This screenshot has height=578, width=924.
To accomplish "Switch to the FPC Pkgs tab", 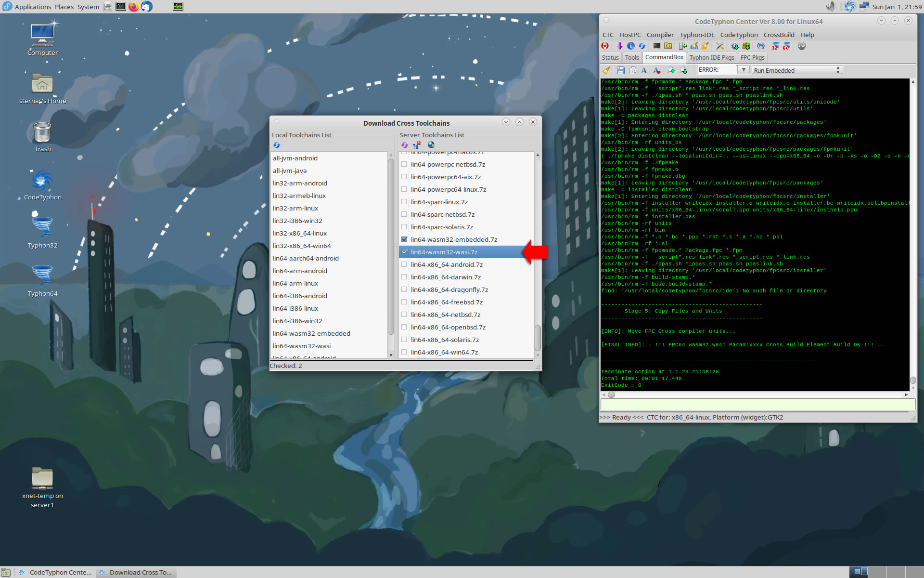I will pyautogui.click(x=752, y=57).
